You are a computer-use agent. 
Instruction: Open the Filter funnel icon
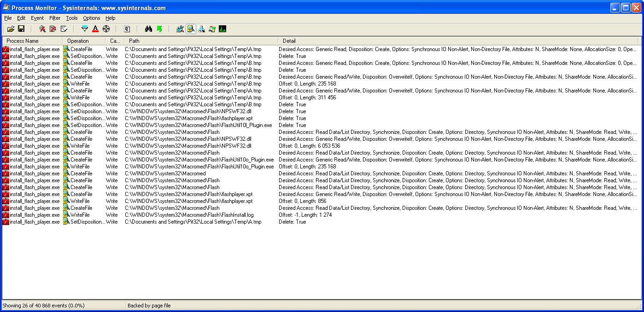click(x=85, y=29)
